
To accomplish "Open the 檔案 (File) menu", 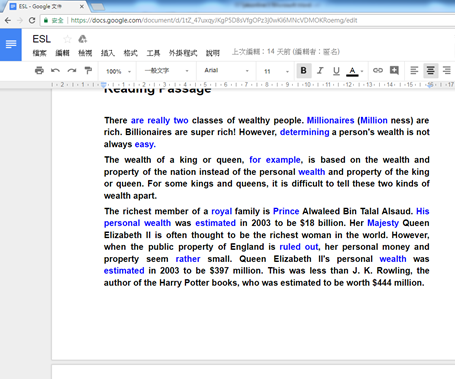I will [x=40, y=53].
